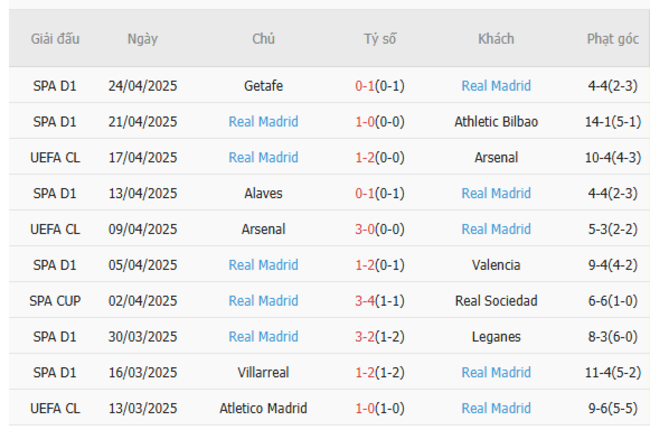Click the Valencia away team name
The height and width of the screenshot is (430, 650).
point(496,265)
